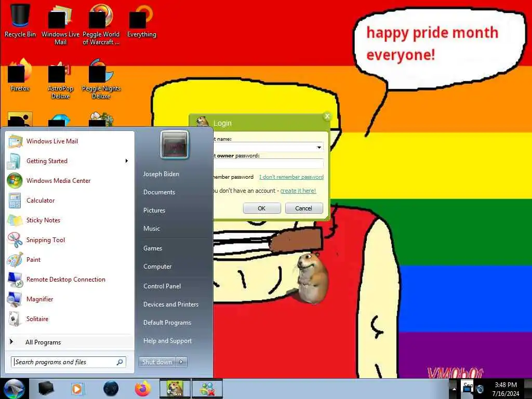Switch to the hamster Box app in taskbar
This screenshot has width=532, height=399.
tap(175, 389)
